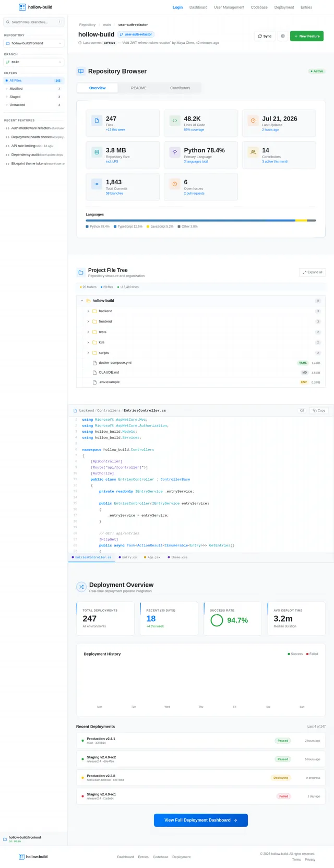Click the clock icon in Last Updated card
This screenshot has width=334, height=868.
[x=253, y=121]
